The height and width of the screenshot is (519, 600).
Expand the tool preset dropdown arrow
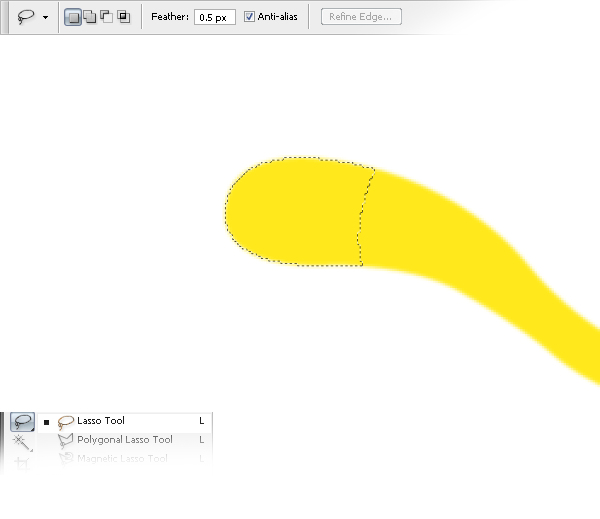tap(46, 17)
